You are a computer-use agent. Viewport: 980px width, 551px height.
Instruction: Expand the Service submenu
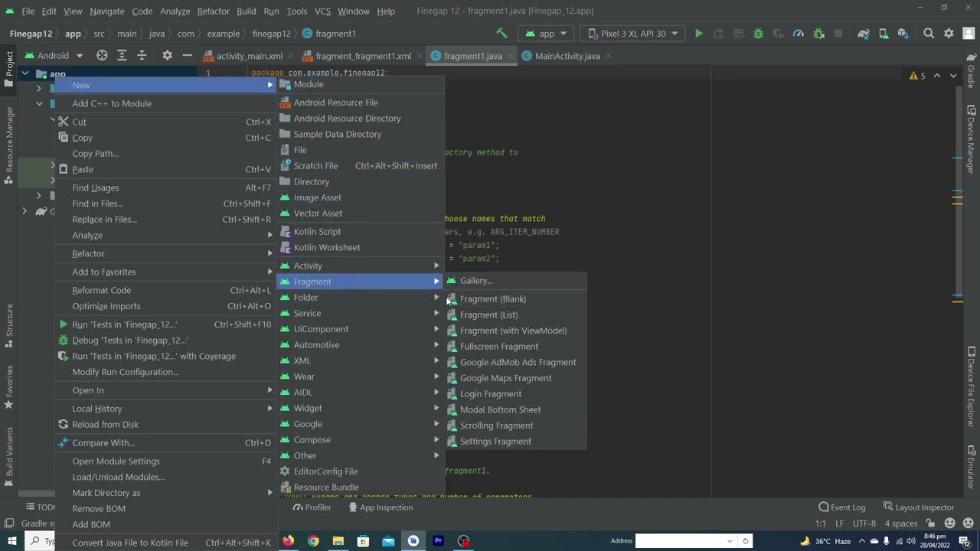click(361, 313)
